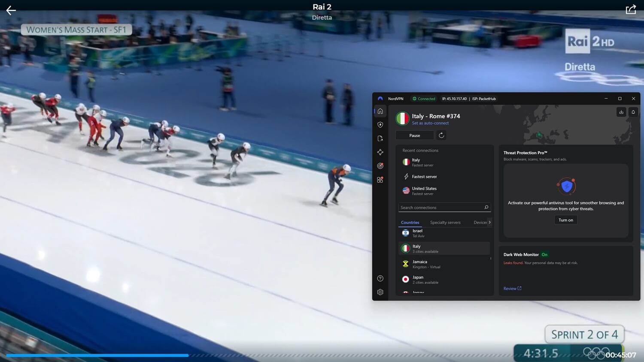The width and height of the screenshot is (644, 362).
Task: Click the Pause connection button
Action: (414, 135)
